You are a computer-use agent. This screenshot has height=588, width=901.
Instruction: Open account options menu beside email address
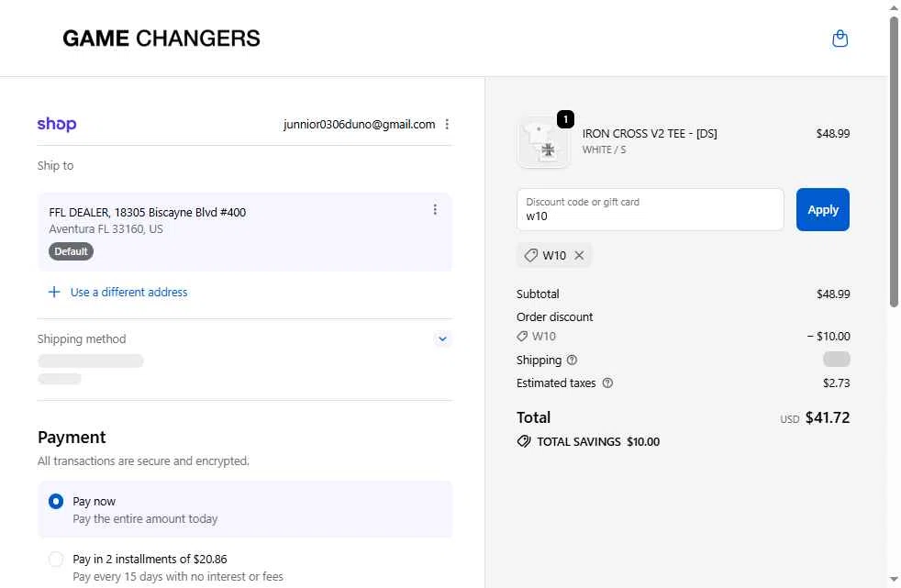coord(447,124)
